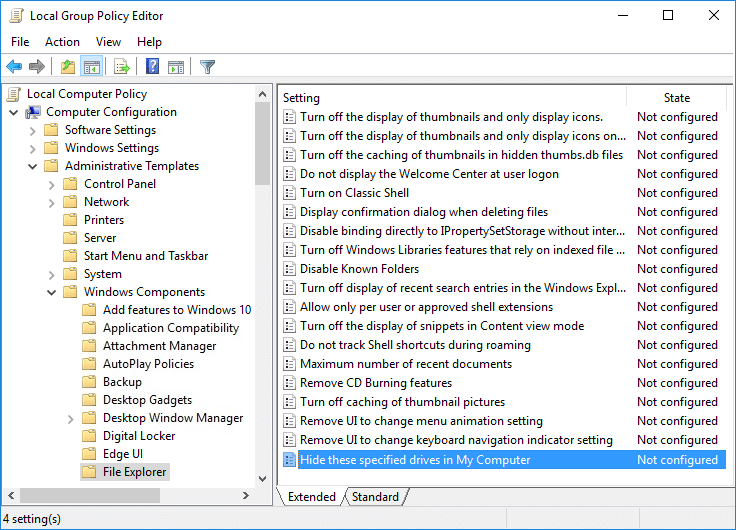
Task: Click the Export List toolbar icon
Action: pos(121,67)
